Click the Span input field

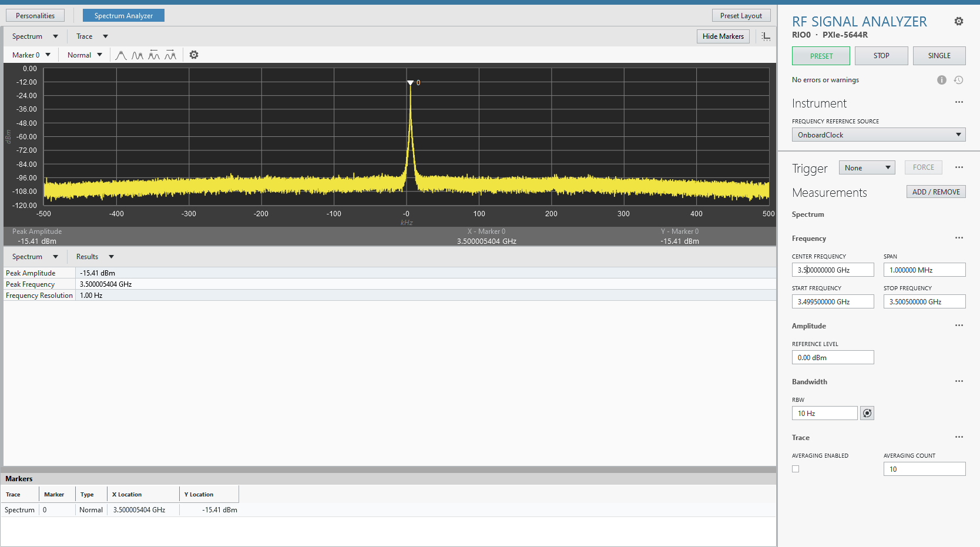pyautogui.click(x=924, y=270)
